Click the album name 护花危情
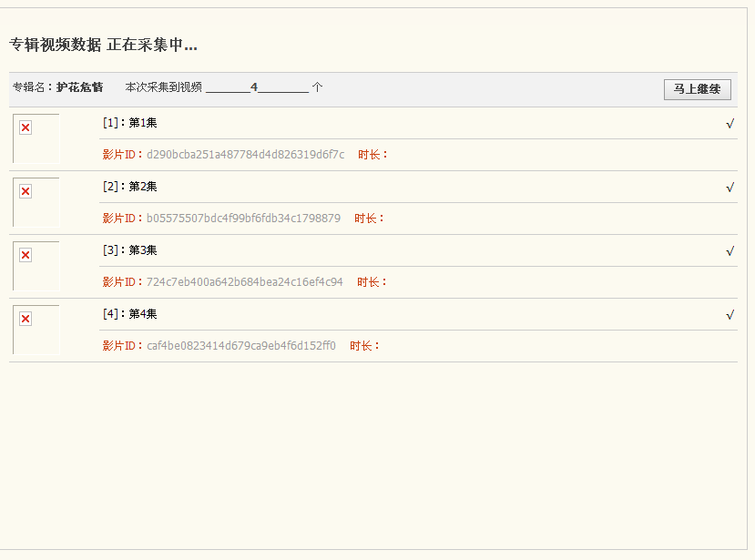 point(79,87)
